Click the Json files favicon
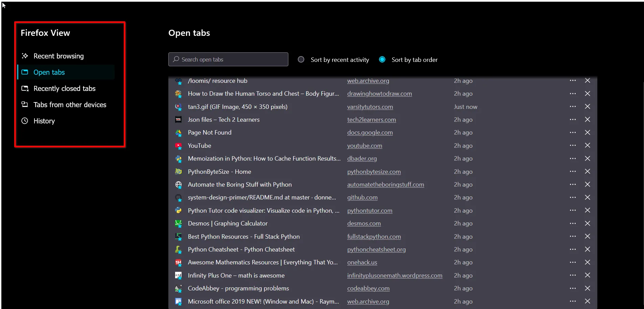This screenshot has width=644, height=309. pos(178,120)
